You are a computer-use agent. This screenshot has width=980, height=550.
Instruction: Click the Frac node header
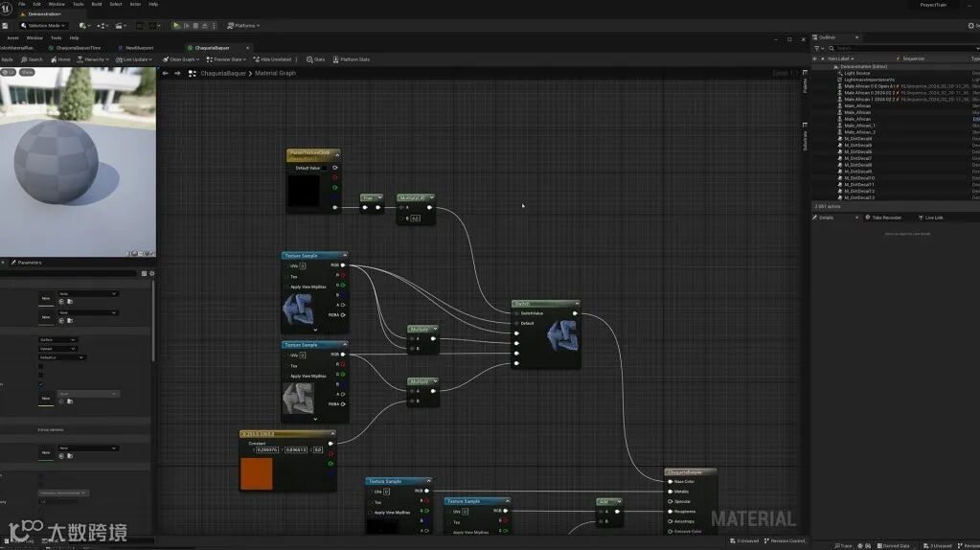coord(372,197)
